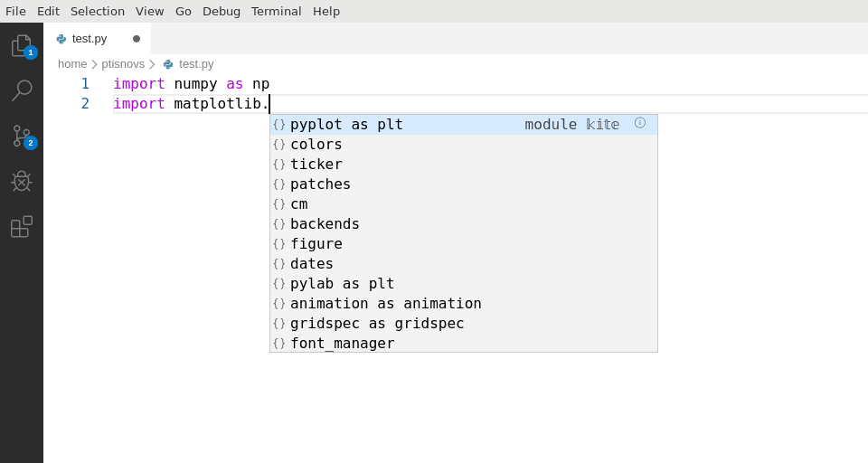868x463 pixels.
Task: Click line number 1 in gutter
Action: (85, 83)
